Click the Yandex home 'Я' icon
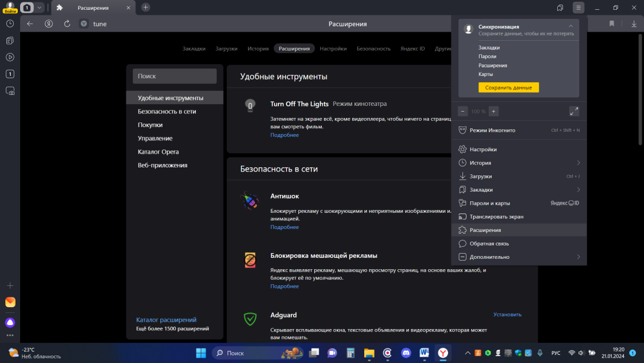 coord(49,24)
